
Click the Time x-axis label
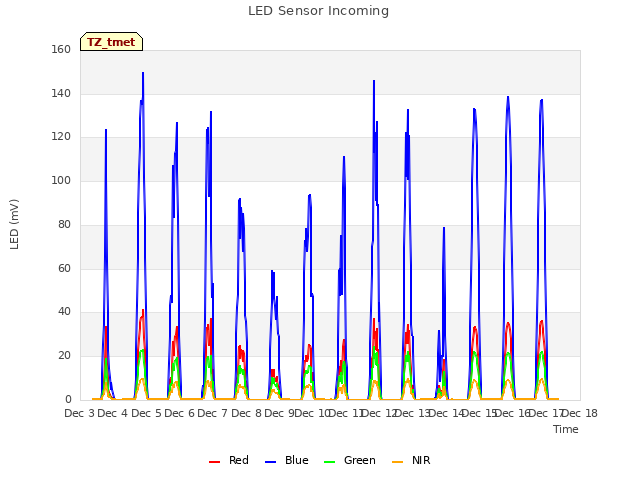click(x=566, y=429)
